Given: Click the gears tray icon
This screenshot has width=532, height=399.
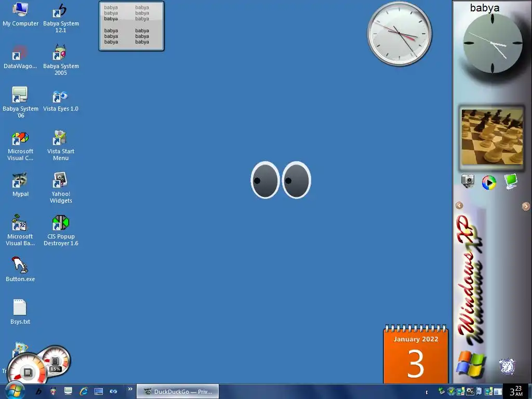Looking at the screenshot, I should click(470, 392).
